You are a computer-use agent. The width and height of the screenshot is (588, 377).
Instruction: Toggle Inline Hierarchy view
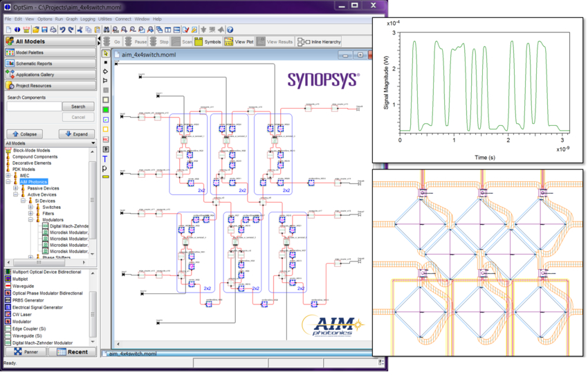pyautogui.click(x=319, y=42)
